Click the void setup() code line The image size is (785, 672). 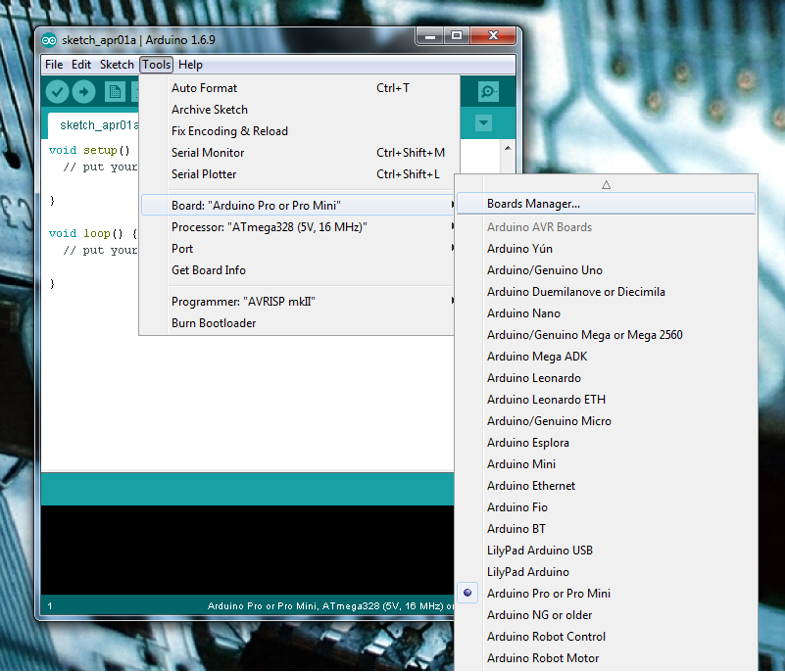pos(89,150)
